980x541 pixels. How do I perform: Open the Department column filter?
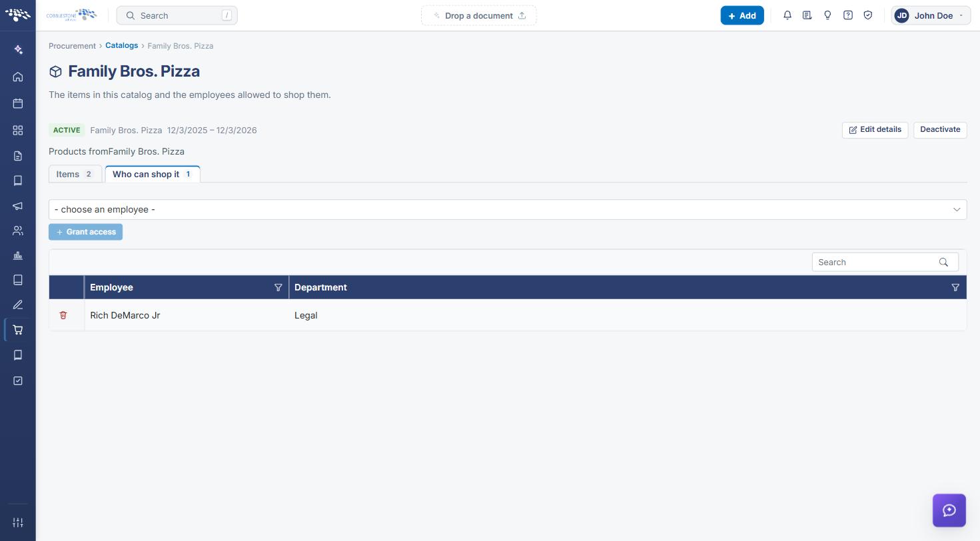click(955, 288)
